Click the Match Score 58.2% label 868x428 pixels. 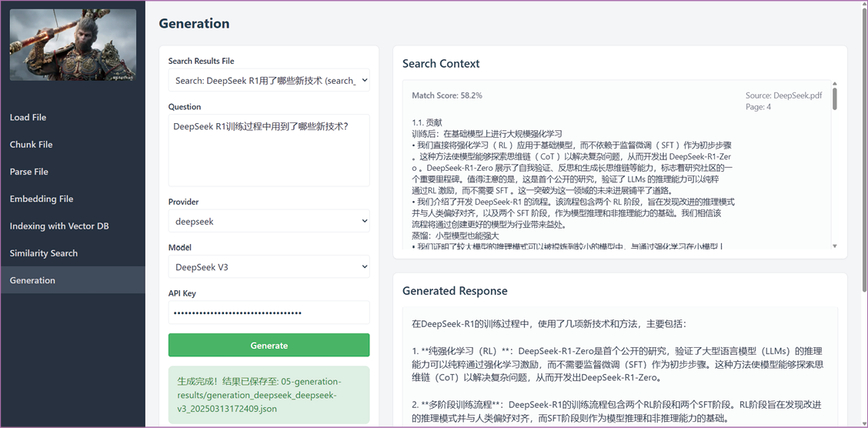pos(447,95)
